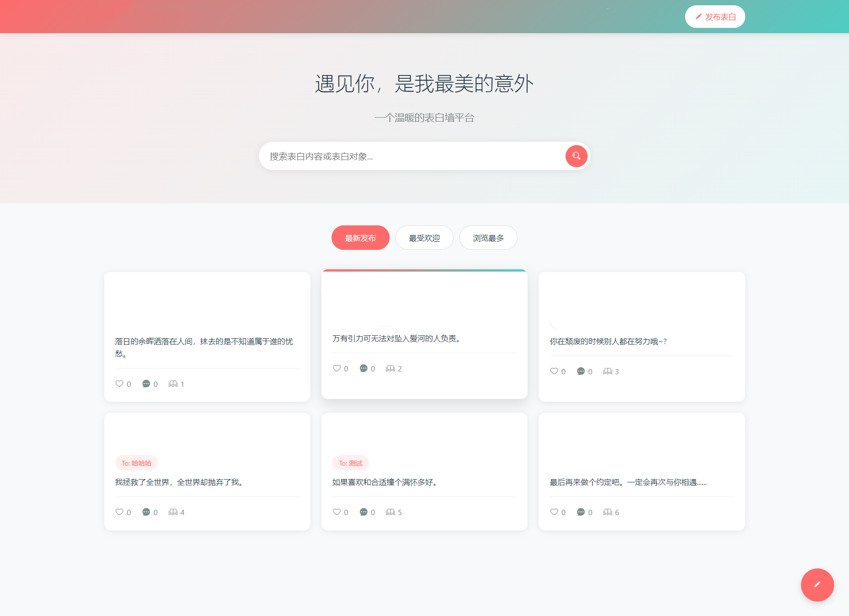Select the 浏览最多 sorting tab
The width and height of the screenshot is (849, 616).
tap(488, 238)
